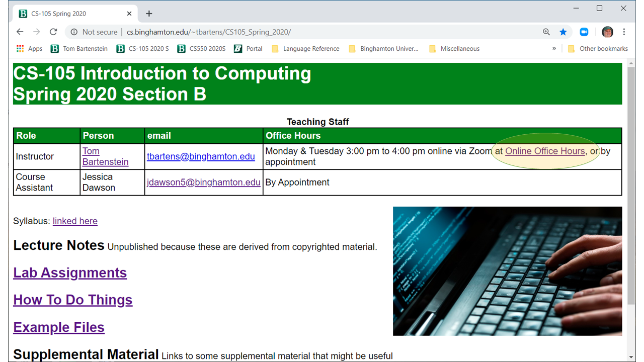Open the Apps shortcut in bookmarks bar
Image resolution: width=644 pixels, height=362 pixels.
[x=29, y=49]
